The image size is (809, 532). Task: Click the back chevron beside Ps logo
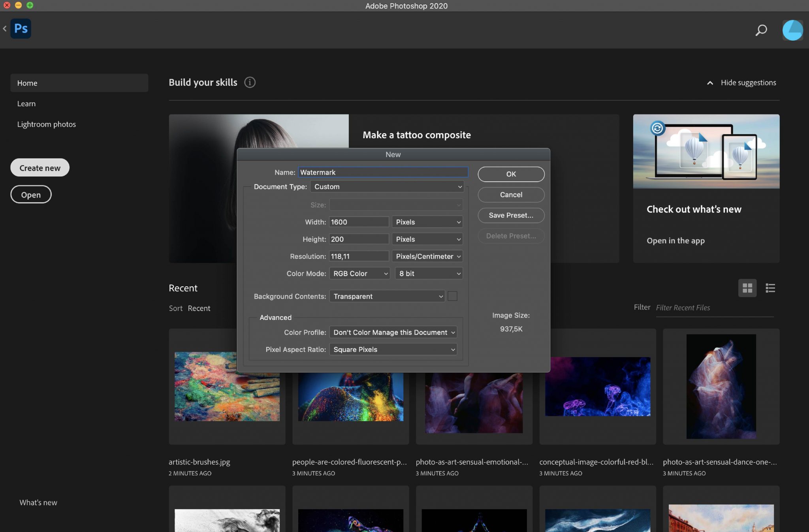(5, 28)
